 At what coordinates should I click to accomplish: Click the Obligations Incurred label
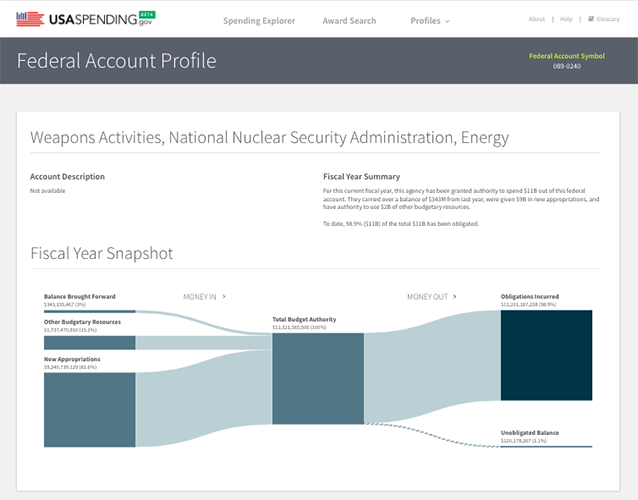530,297
